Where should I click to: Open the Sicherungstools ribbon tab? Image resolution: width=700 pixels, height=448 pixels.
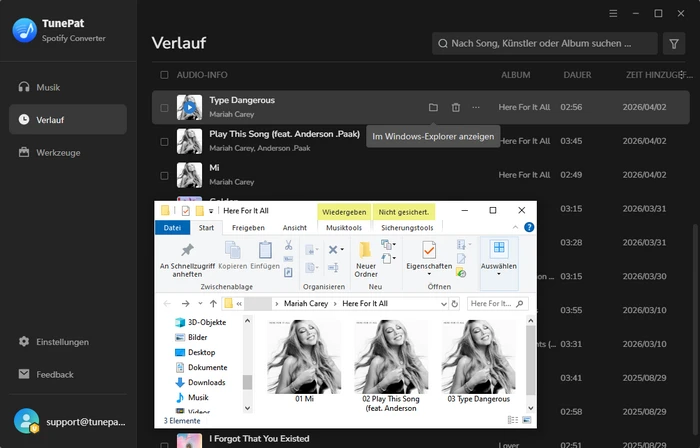pyautogui.click(x=407, y=228)
